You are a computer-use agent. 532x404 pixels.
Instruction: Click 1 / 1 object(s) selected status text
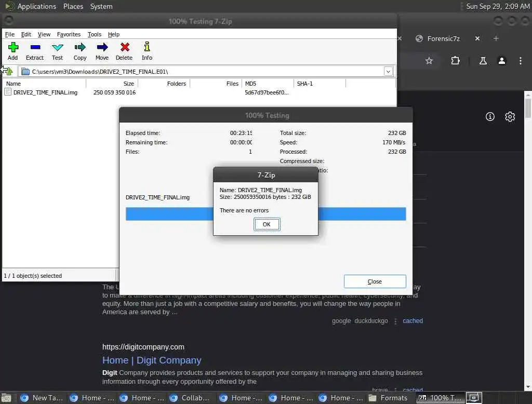pos(33,276)
